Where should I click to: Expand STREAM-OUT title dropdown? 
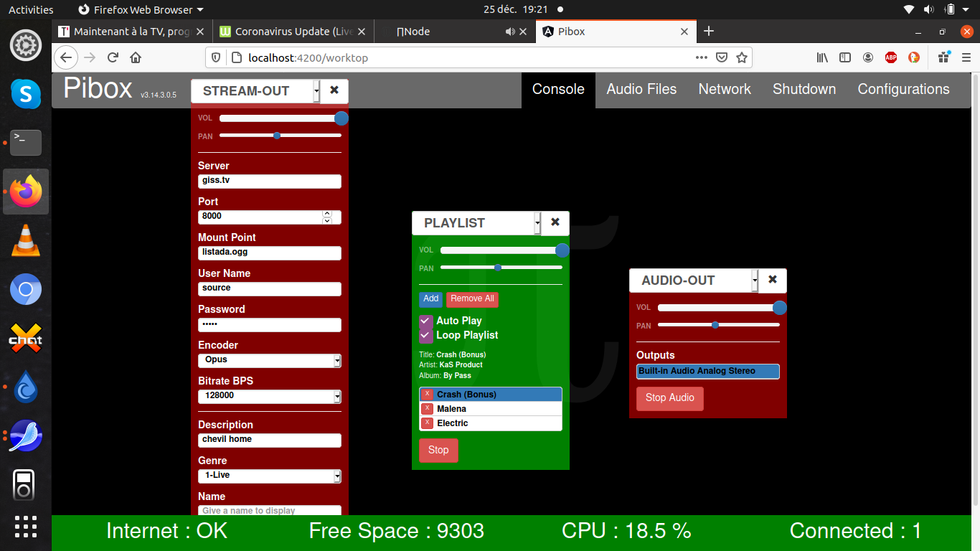[317, 91]
